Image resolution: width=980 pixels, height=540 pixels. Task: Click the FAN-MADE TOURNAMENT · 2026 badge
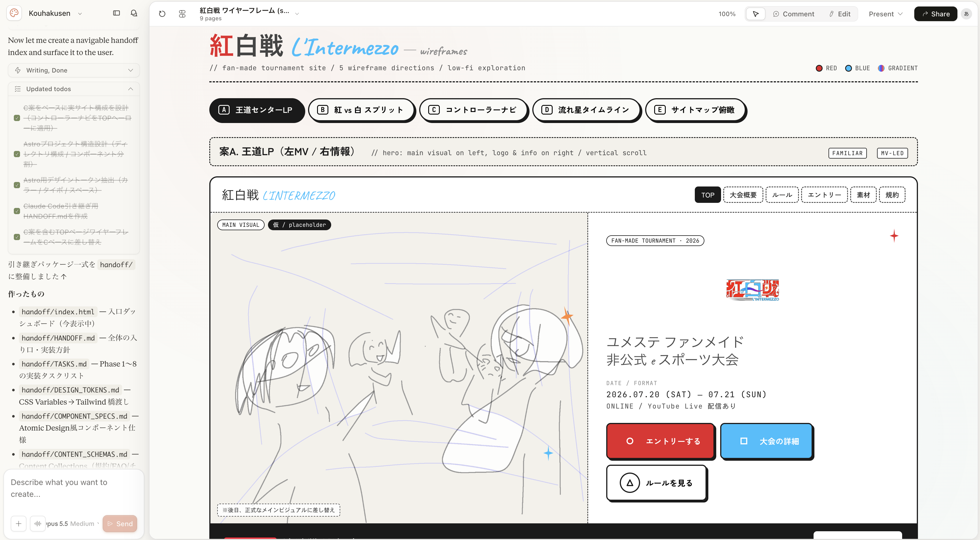coord(655,241)
